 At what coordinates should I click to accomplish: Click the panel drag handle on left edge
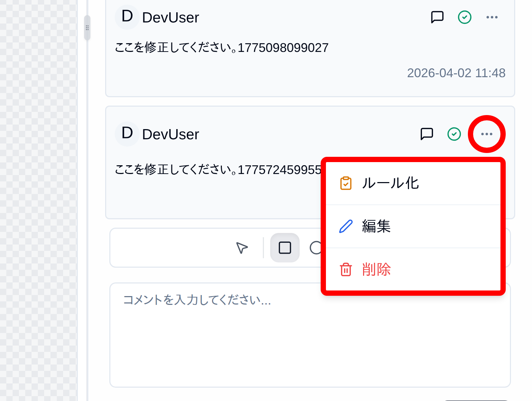87,28
